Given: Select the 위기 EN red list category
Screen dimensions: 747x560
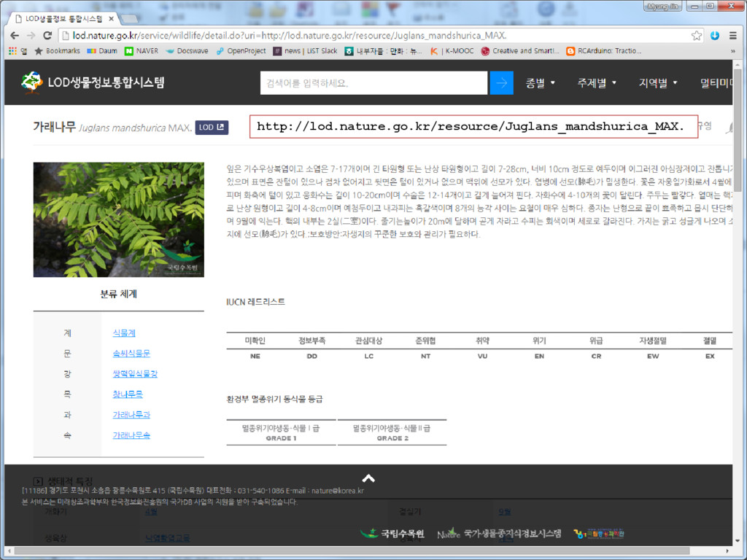Looking at the screenshot, I should 539,348.
